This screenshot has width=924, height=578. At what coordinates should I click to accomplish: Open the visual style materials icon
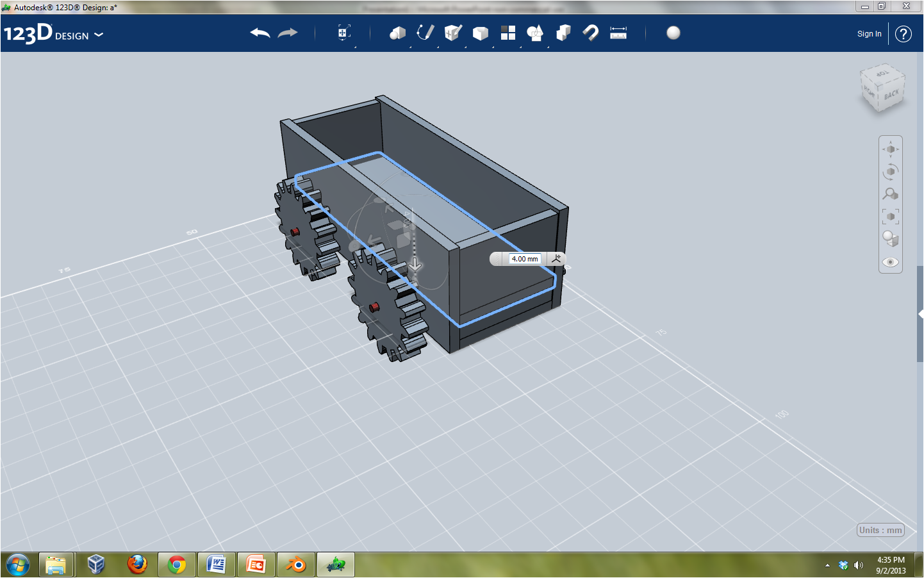coord(891,239)
